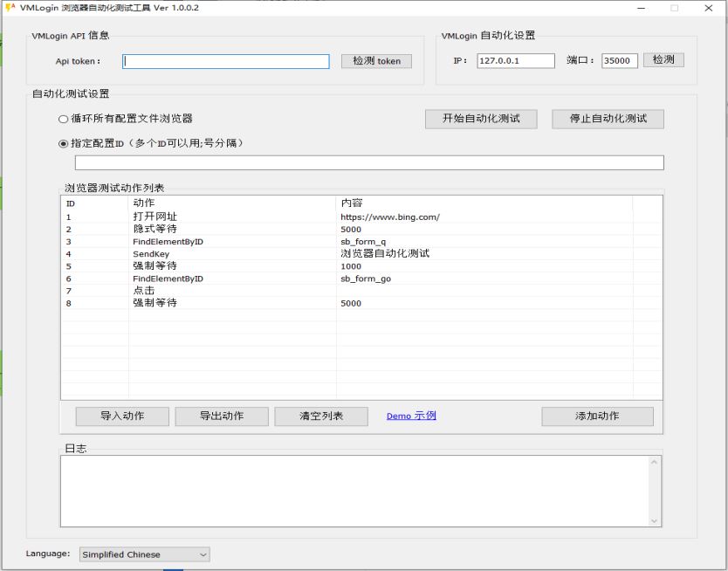The height and width of the screenshot is (571, 728).
Task: Click the 检测 button next to port
Action: pyautogui.click(x=663, y=60)
